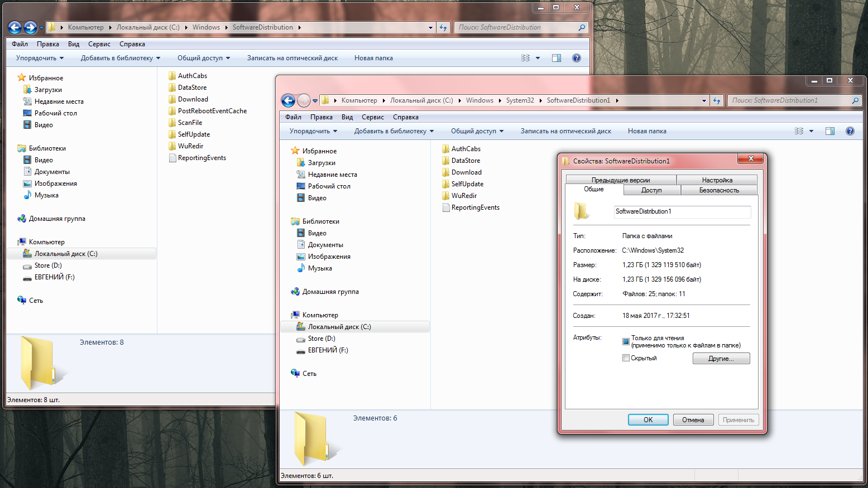Toggle preview pane in SoftwareDistribution1 window
Viewport: 868px width, 488px height.
[x=830, y=131]
